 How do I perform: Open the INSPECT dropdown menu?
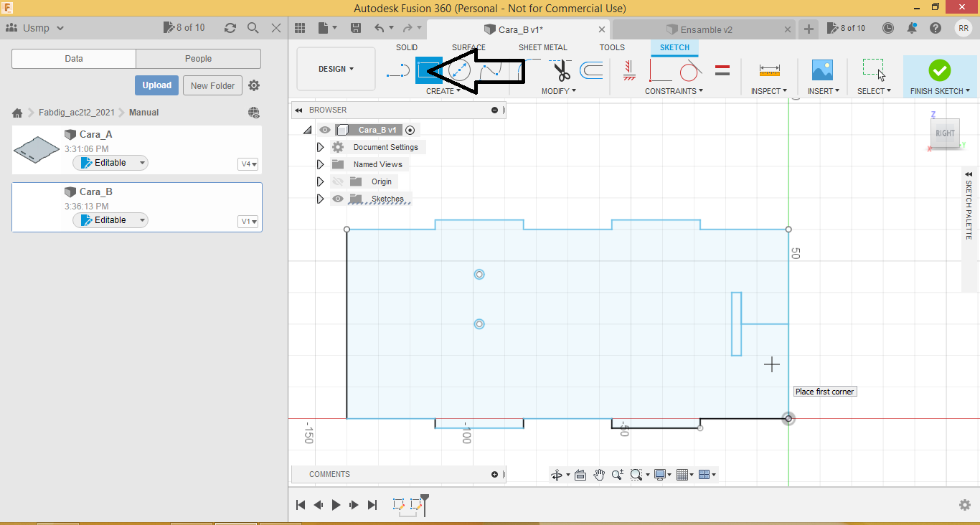pyautogui.click(x=769, y=91)
